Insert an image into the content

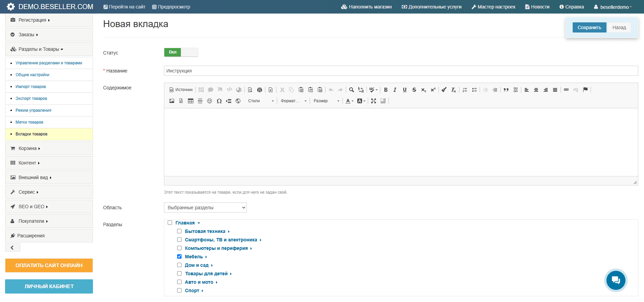coord(172,101)
